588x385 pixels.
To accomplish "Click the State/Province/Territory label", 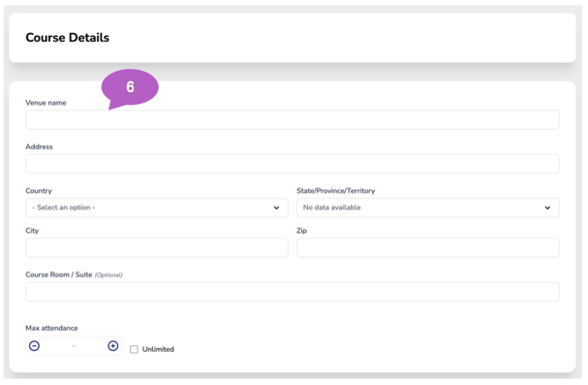I will tap(335, 191).
